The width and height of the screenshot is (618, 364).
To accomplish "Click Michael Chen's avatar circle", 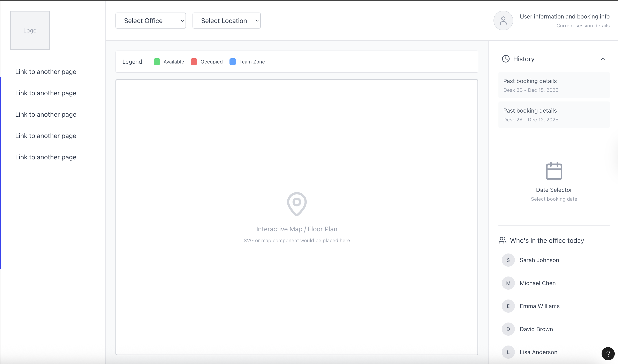I will point(508,283).
